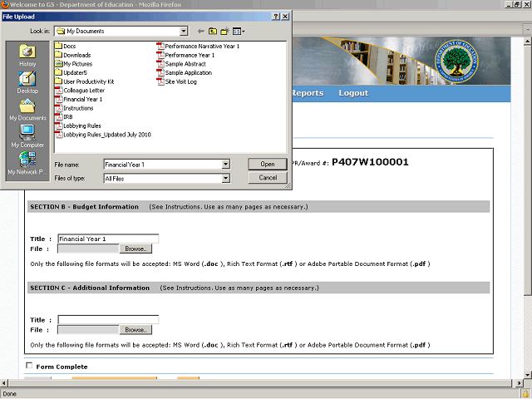Click the vertical scrollbar up arrow
Screen dimensions: 532x399
(527, 42)
